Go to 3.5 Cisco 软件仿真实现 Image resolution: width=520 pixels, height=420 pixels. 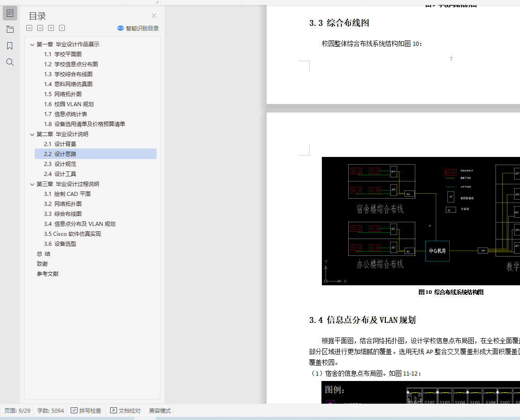pos(73,234)
